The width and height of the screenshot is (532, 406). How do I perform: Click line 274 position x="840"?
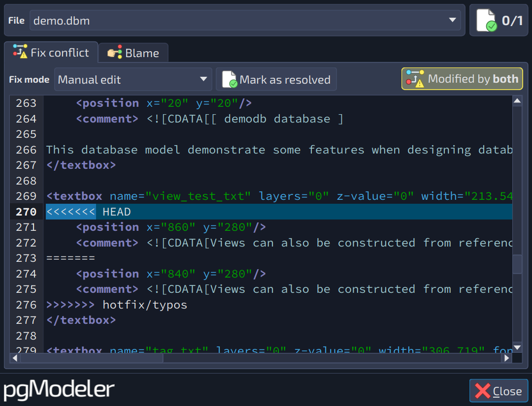pyautogui.click(x=171, y=274)
